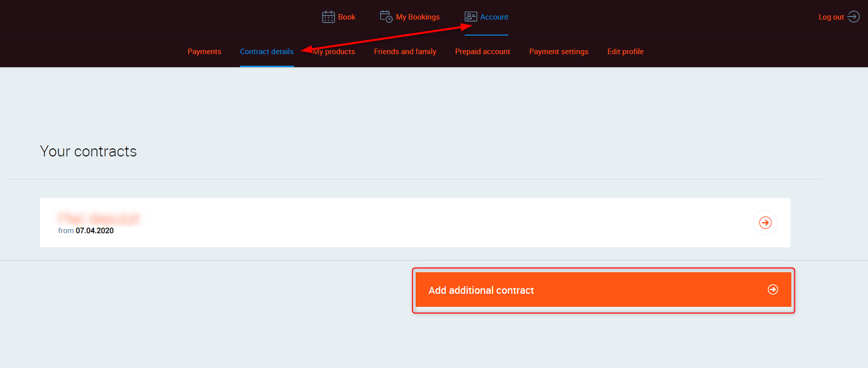
Task: Click the Log out arrow icon
Action: (853, 17)
